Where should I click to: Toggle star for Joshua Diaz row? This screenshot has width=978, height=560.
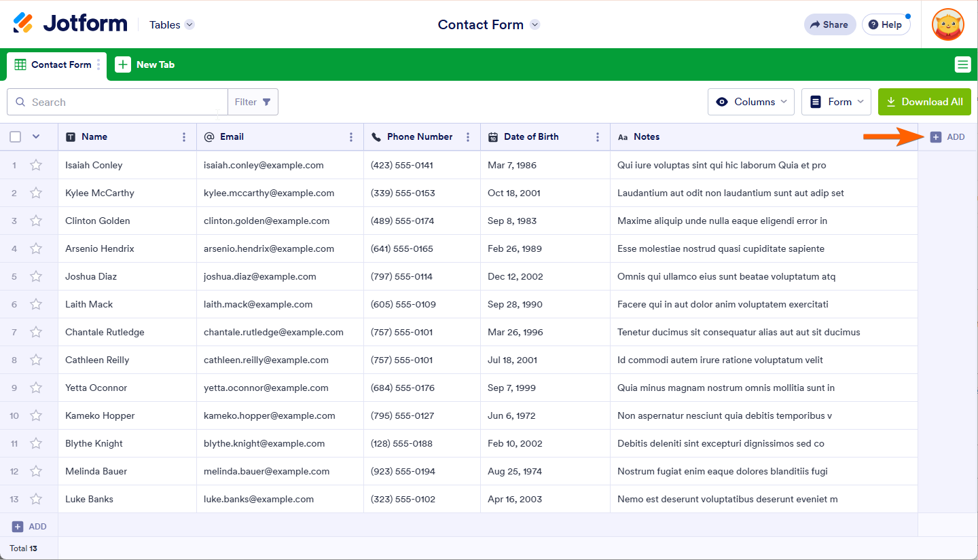[x=36, y=276]
